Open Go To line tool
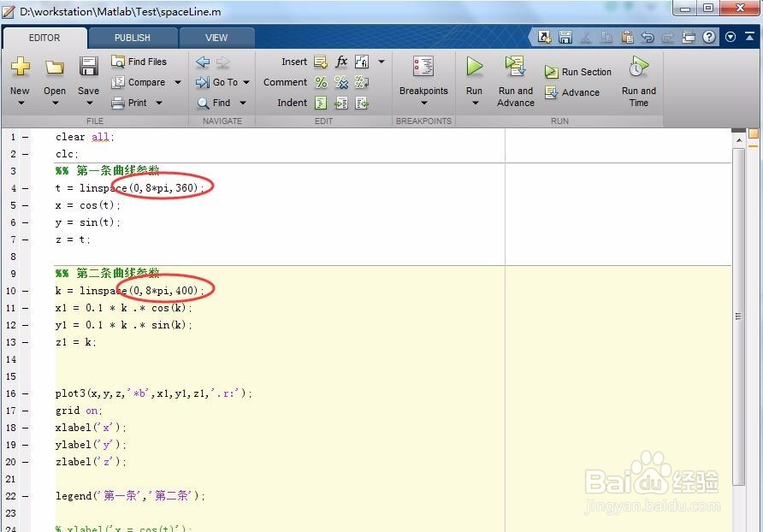 pos(217,82)
